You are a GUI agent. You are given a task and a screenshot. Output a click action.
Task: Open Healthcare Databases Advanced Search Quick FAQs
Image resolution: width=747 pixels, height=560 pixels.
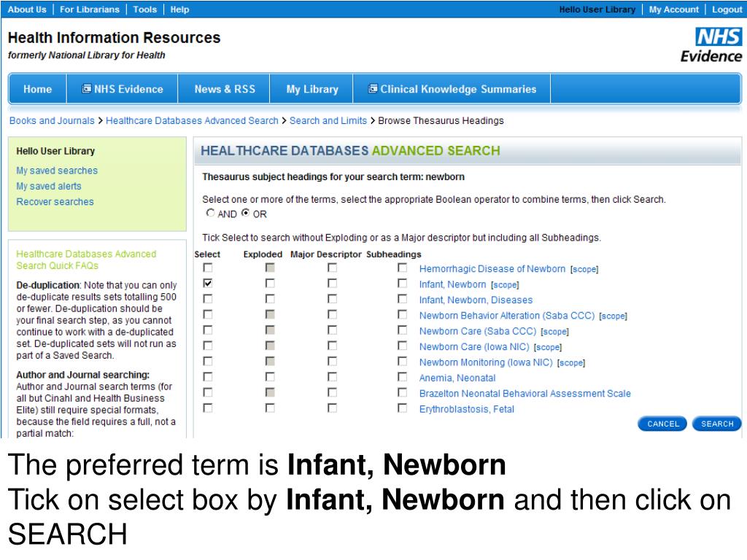pos(86,260)
